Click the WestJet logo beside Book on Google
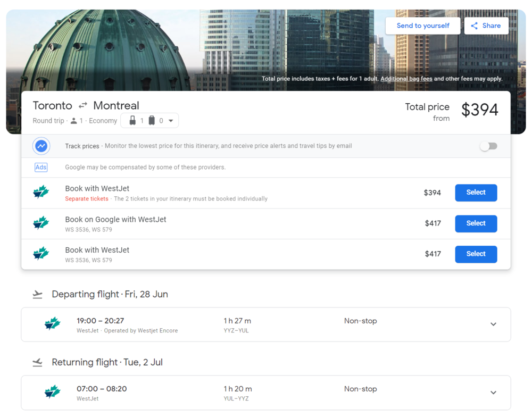Image resolution: width=532 pixels, height=417 pixels. (41, 223)
